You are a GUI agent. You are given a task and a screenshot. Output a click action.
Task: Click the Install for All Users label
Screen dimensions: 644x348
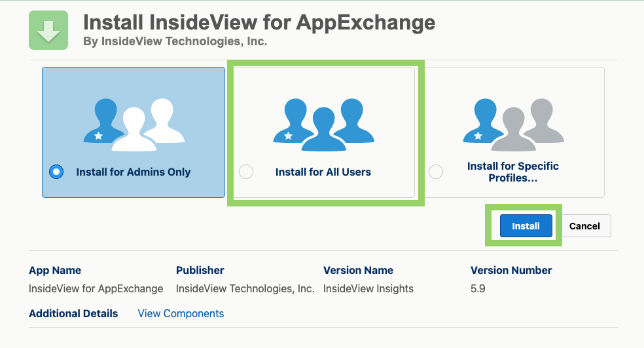323,172
